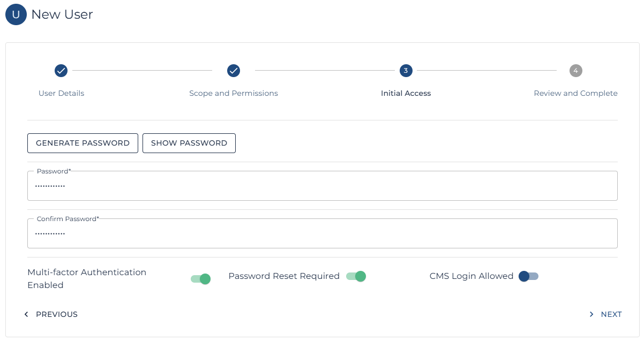Click the User Details step checkmark icon

[x=61, y=71]
